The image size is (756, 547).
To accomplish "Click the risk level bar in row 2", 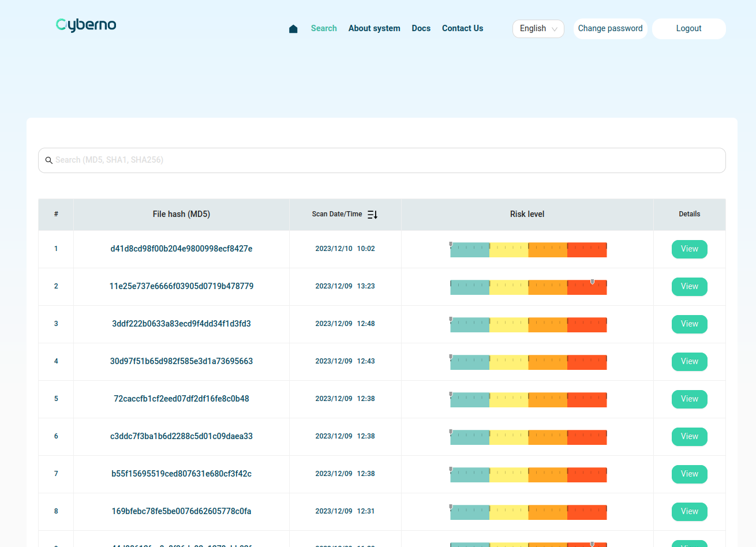I will coord(528,287).
